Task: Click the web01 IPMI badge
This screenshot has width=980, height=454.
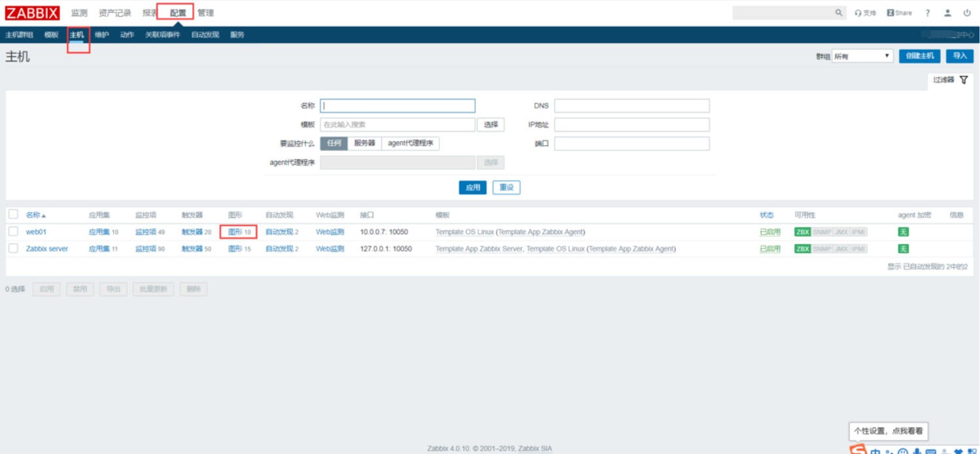Action: click(858, 232)
